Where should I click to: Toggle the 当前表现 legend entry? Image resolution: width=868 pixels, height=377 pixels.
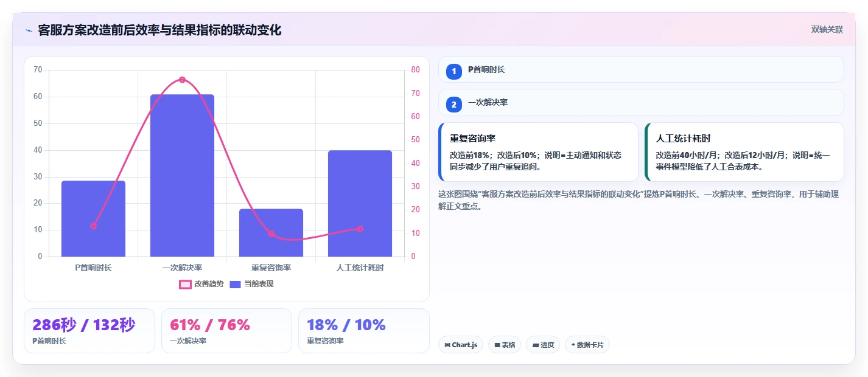pos(251,284)
